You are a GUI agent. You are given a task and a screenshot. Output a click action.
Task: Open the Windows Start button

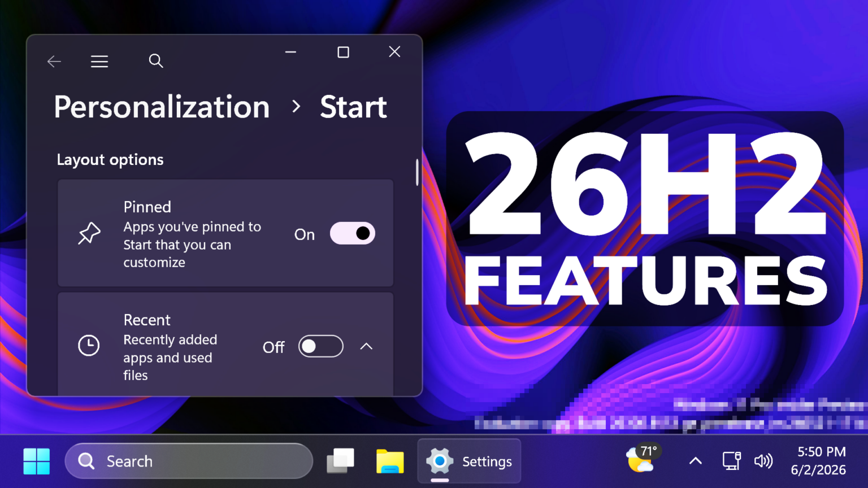pyautogui.click(x=37, y=461)
